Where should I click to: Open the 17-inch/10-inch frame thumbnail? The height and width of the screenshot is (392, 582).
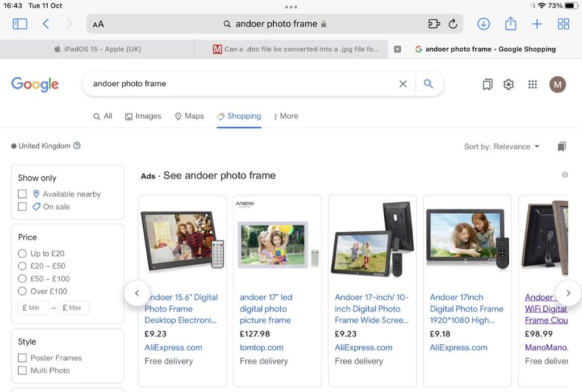click(x=372, y=240)
